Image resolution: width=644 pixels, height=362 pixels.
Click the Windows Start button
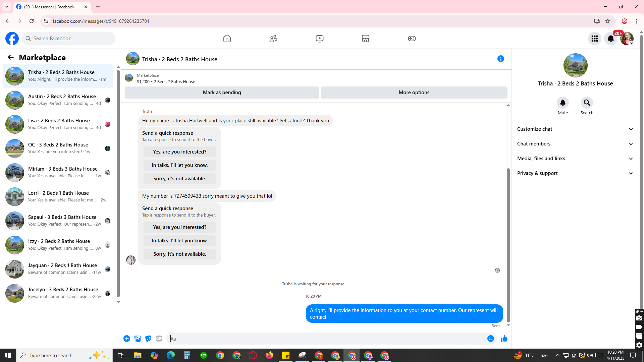pyautogui.click(x=8, y=355)
